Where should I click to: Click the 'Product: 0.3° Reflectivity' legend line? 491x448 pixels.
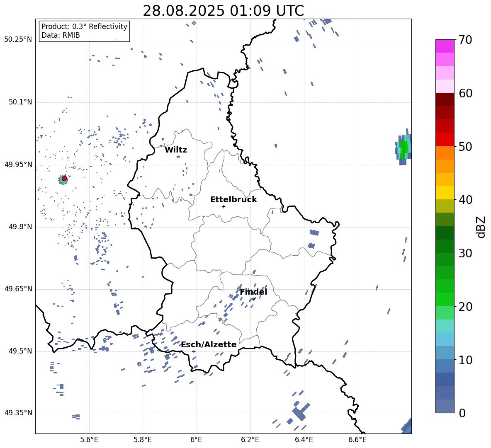84,26
